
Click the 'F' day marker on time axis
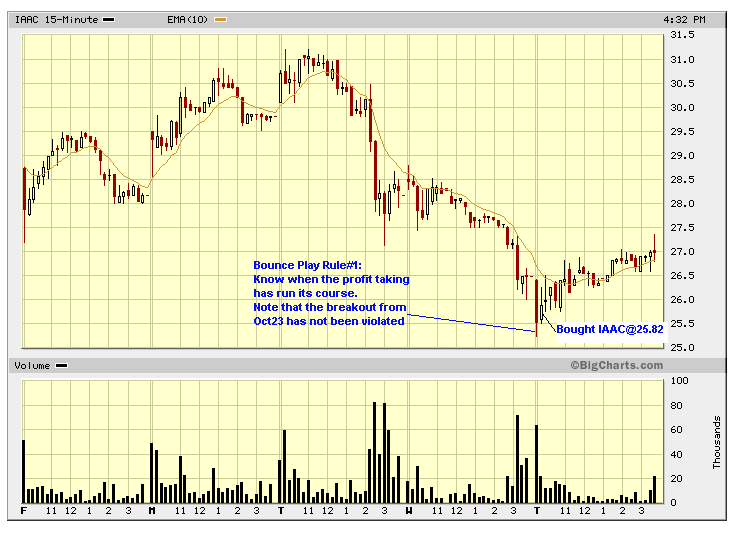pos(24,511)
